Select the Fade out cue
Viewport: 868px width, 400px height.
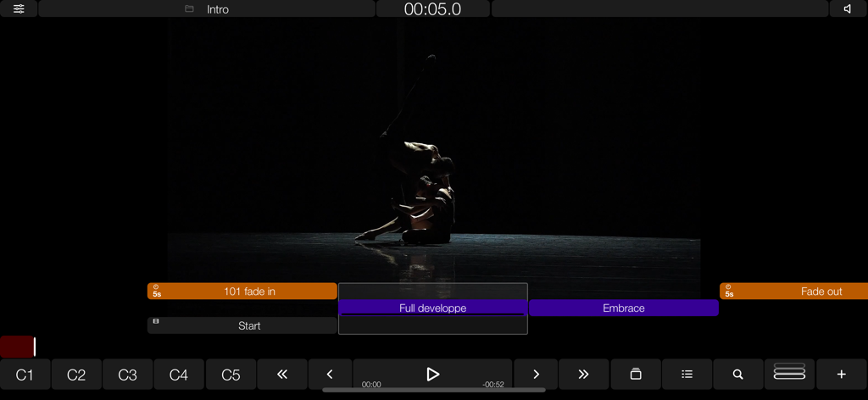pyautogui.click(x=793, y=291)
